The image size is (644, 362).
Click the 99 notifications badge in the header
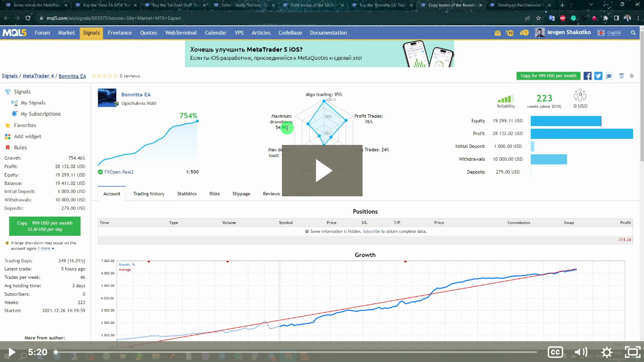(509, 33)
